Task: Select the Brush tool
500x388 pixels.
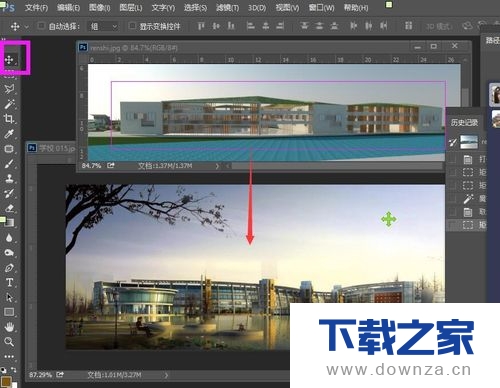Action: (9, 164)
